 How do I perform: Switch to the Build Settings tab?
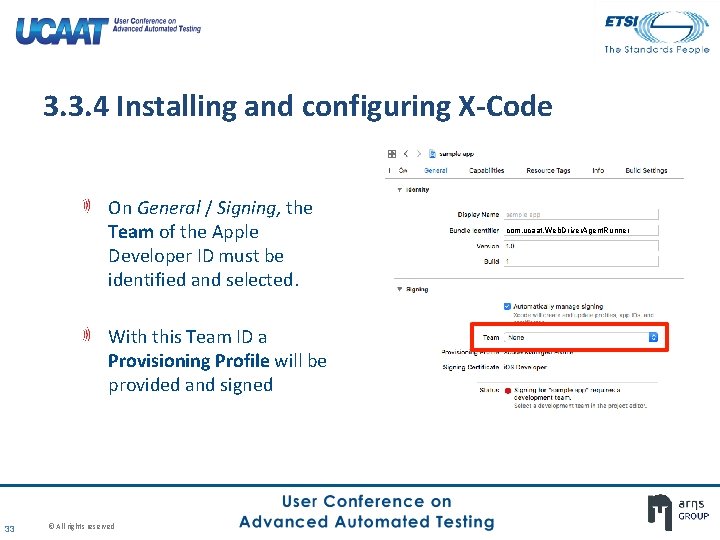pyautogui.click(x=646, y=170)
